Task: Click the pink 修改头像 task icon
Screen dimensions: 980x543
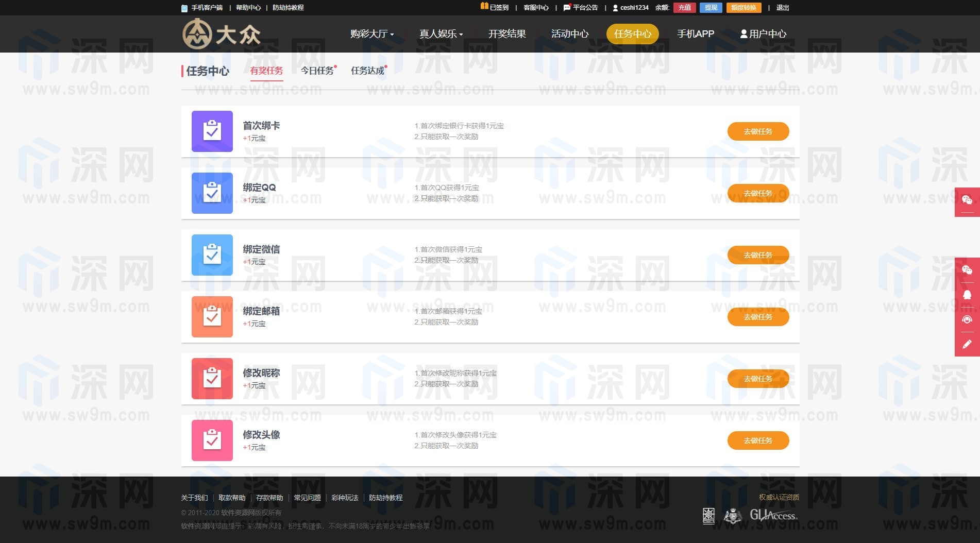Action: pos(212,440)
